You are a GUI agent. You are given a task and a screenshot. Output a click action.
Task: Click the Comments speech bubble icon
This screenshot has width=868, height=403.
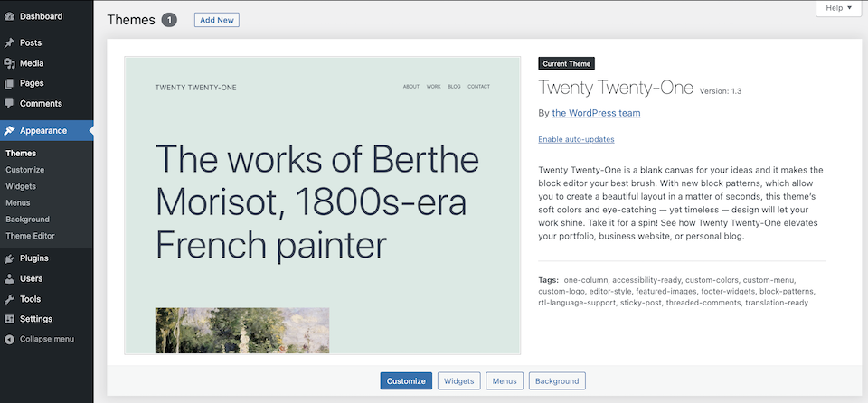click(9, 104)
